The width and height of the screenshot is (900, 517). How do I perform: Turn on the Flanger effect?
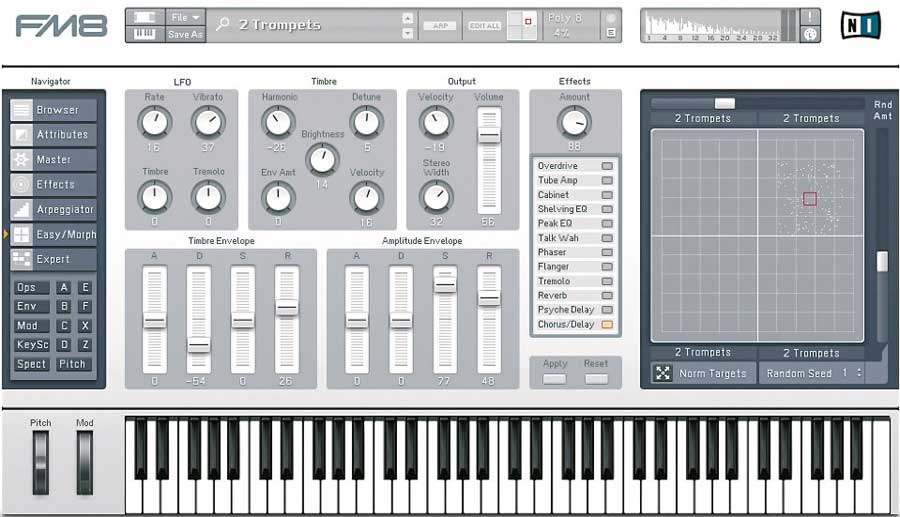(607, 267)
